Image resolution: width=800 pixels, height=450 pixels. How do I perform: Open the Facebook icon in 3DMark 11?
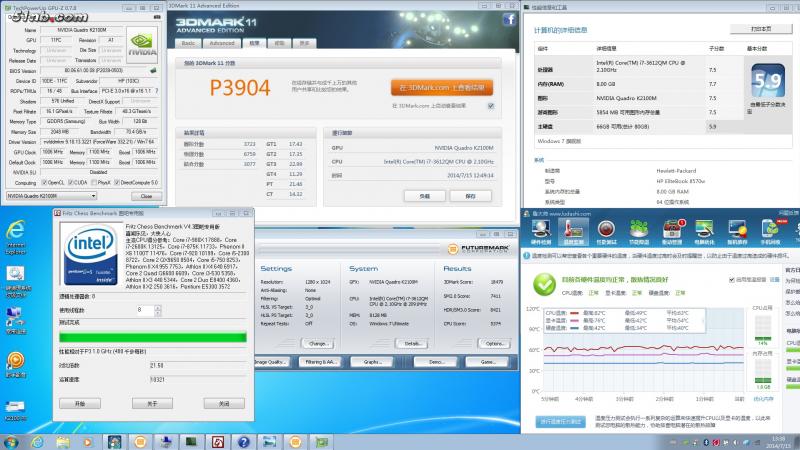509,19
